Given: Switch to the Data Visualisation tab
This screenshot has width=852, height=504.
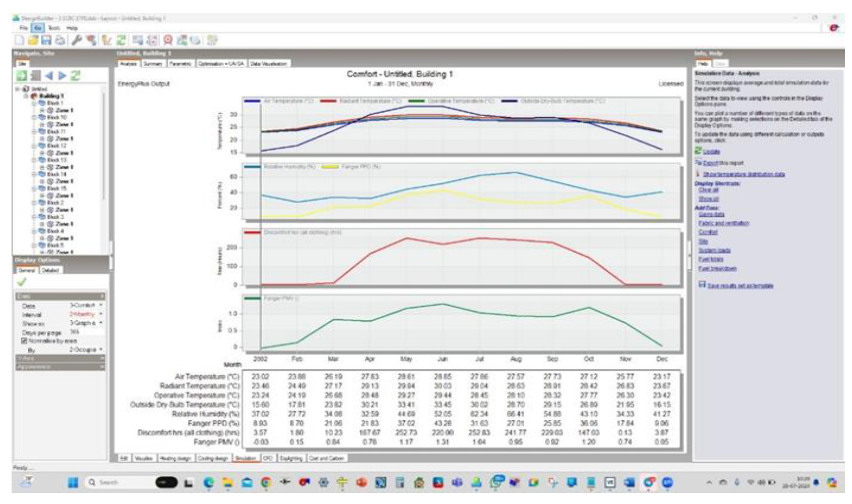Looking at the screenshot, I should click(270, 64).
